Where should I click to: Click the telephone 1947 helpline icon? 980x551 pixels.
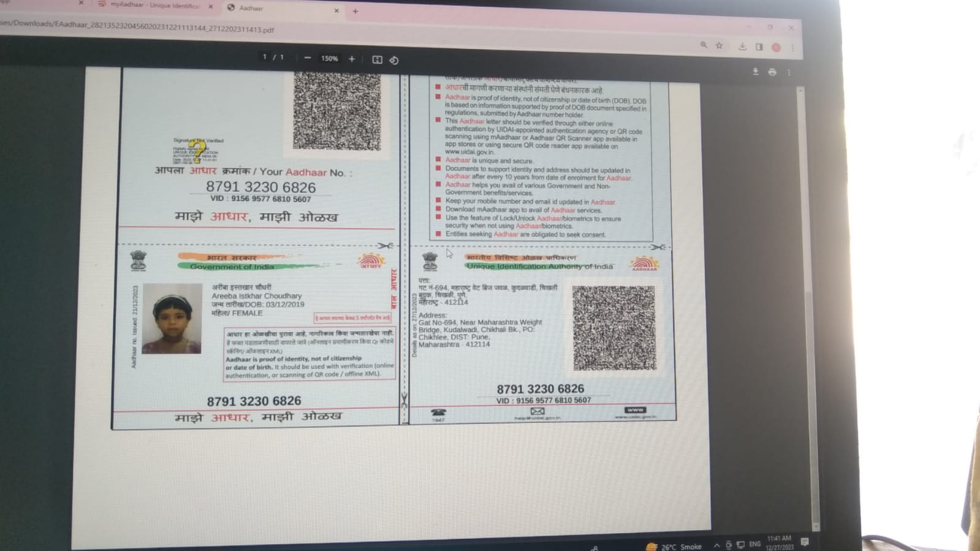pos(438,414)
